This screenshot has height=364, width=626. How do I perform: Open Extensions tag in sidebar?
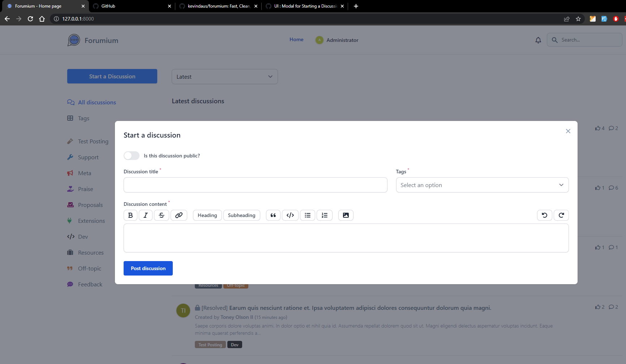[86, 221]
